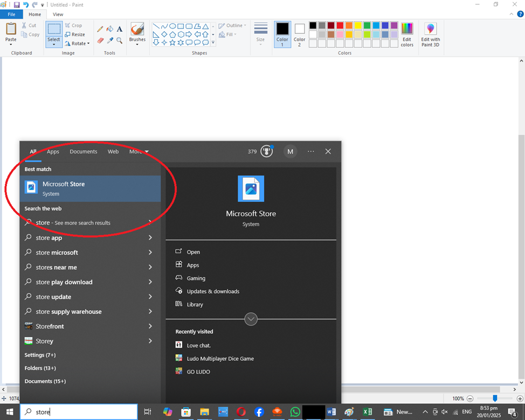
Task: Open Facebook from the taskbar
Action: point(259,411)
